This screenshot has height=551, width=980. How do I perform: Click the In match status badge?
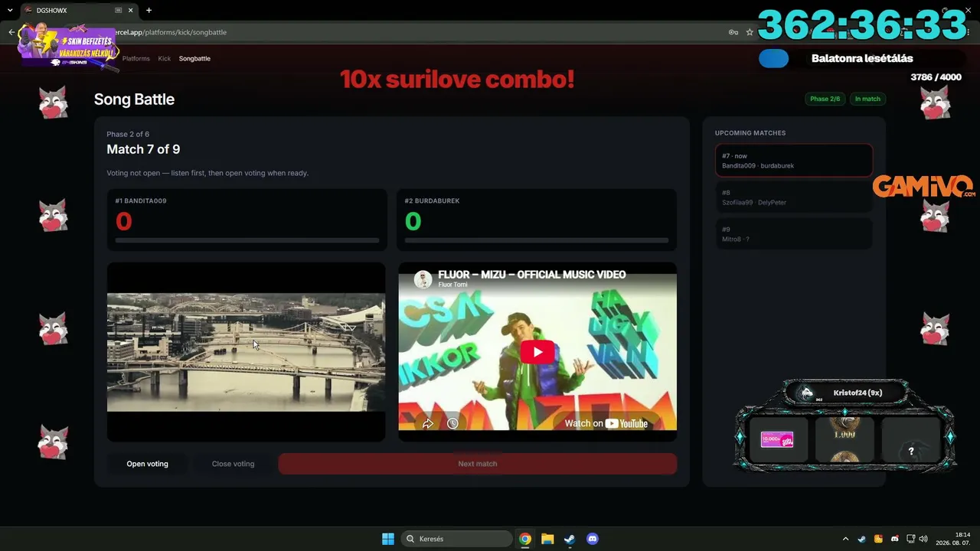[x=867, y=99]
